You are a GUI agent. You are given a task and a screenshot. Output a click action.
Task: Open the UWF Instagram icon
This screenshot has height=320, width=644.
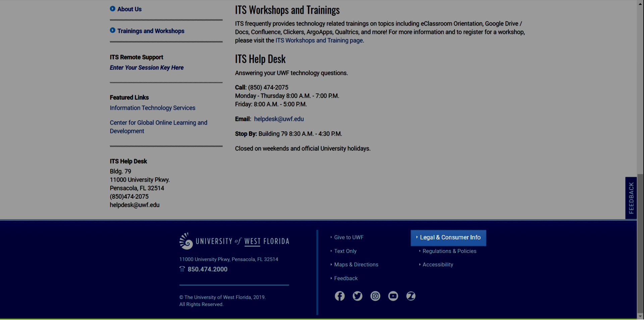375,296
